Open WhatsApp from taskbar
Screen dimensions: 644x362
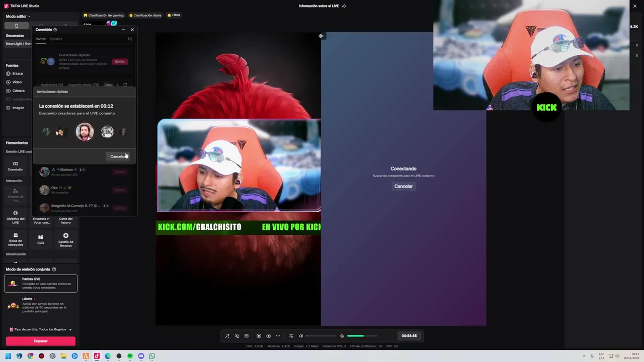pos(152,356)
